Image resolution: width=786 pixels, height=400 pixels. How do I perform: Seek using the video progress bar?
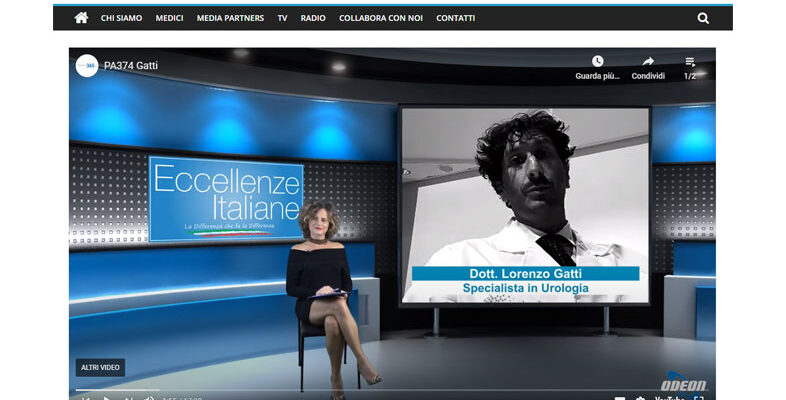point(392,389)
